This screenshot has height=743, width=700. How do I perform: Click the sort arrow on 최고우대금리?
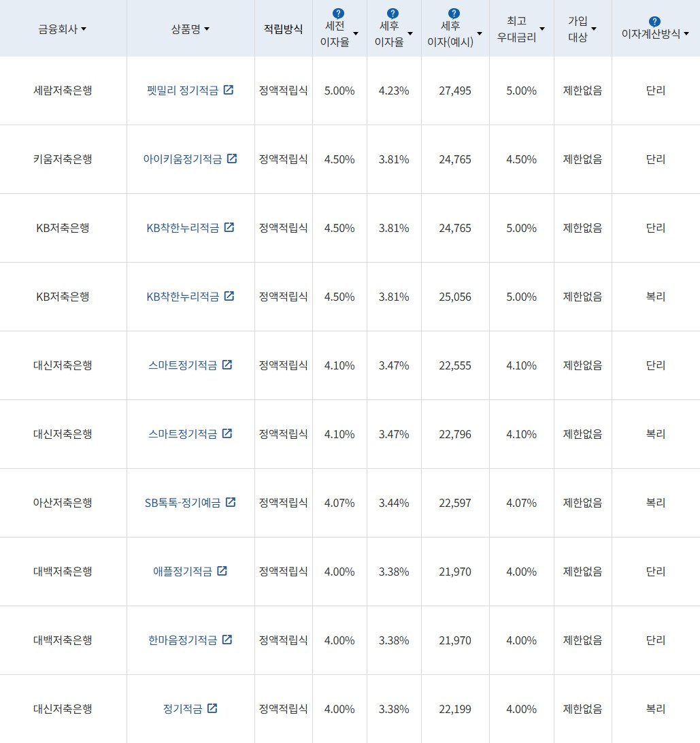(541, 30)
